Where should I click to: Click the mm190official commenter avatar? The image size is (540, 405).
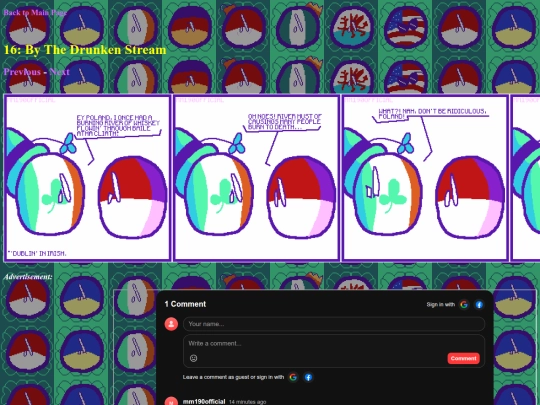pos(171,402)
